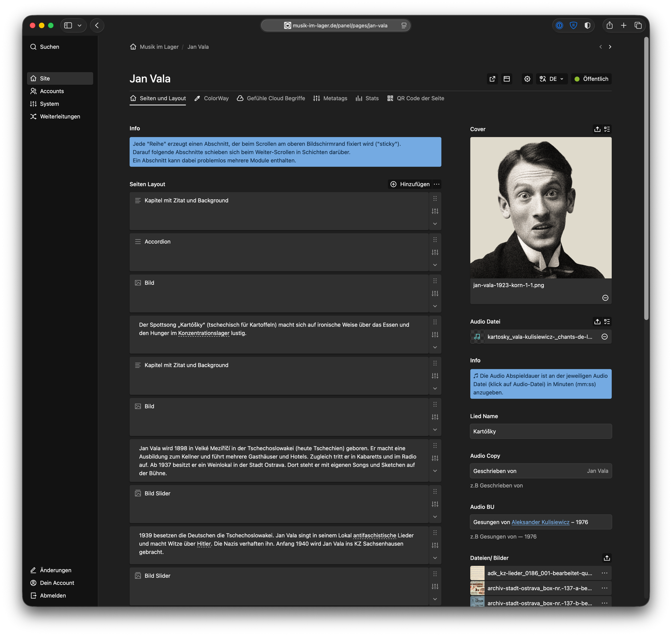
Task: Go to previous page arrow
Action: tap(600, 47)
